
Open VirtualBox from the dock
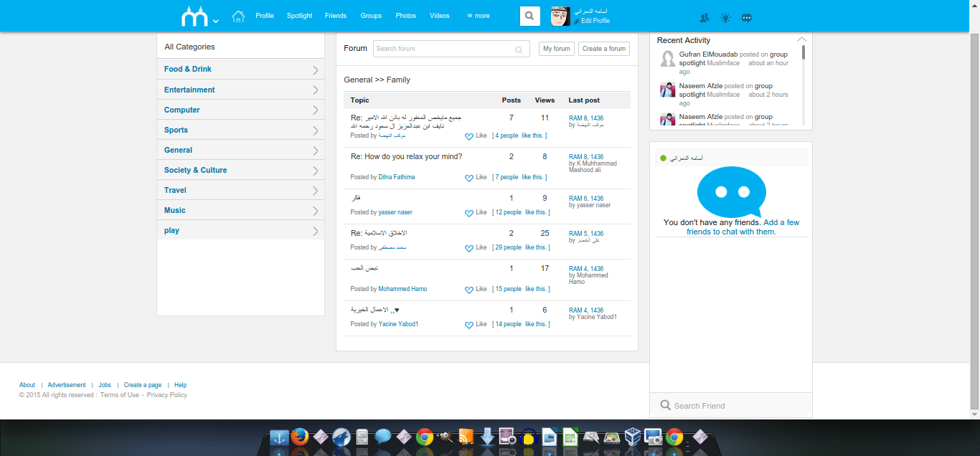[x=633, y=437]
